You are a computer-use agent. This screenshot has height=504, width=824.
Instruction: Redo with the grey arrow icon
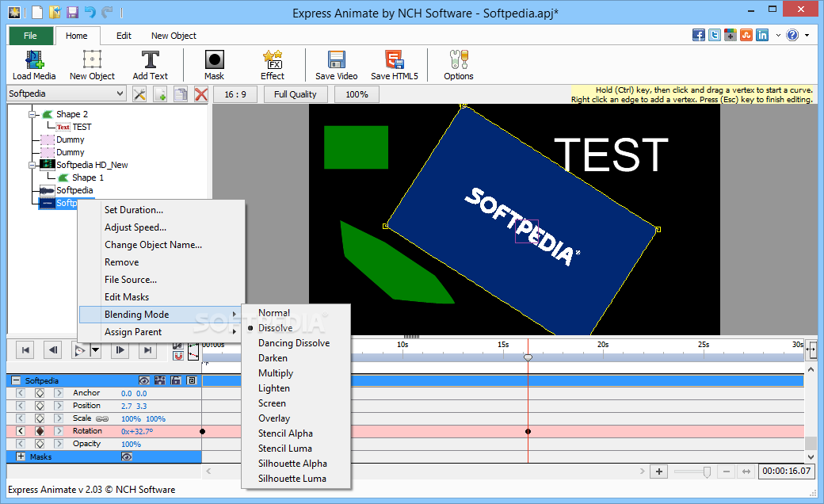click(x=107, y=12)
